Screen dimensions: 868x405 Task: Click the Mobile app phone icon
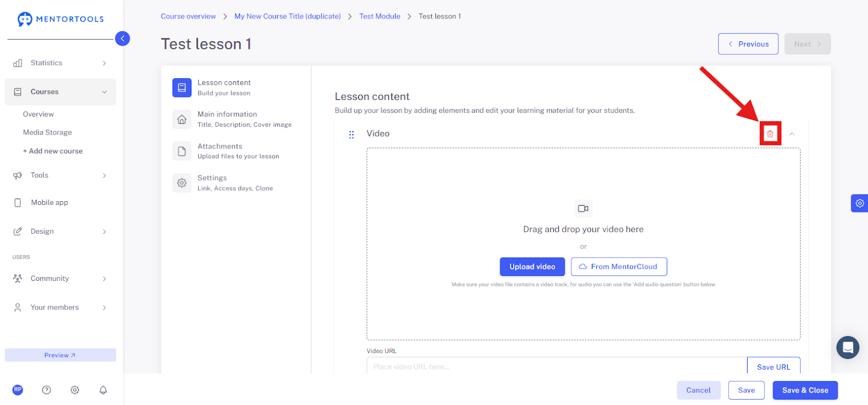pyautogui.click(x=18, y=203)
